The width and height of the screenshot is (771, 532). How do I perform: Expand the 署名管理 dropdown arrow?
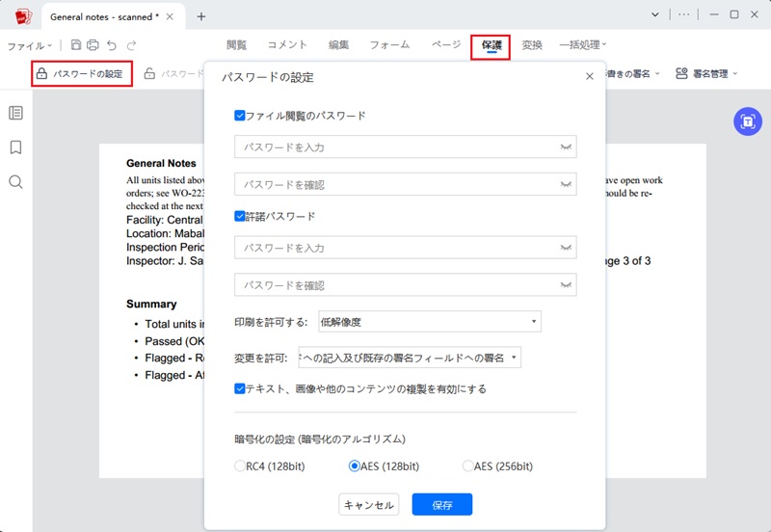click(735, 74)
